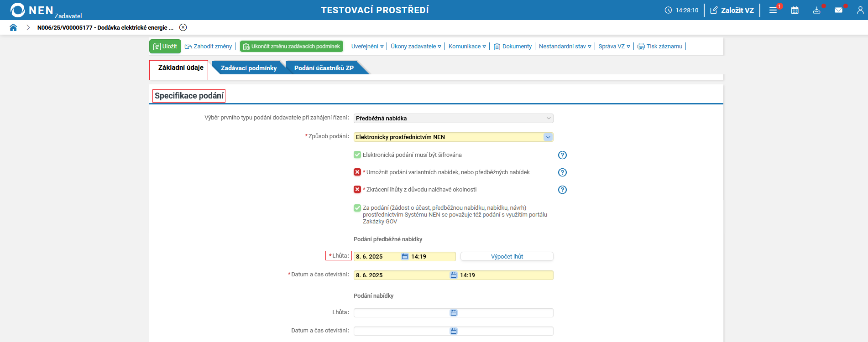Toggle the Zakázky GOV portal checkbox
This screenshot has height=342, width=868.
click(x=357, y=208)
